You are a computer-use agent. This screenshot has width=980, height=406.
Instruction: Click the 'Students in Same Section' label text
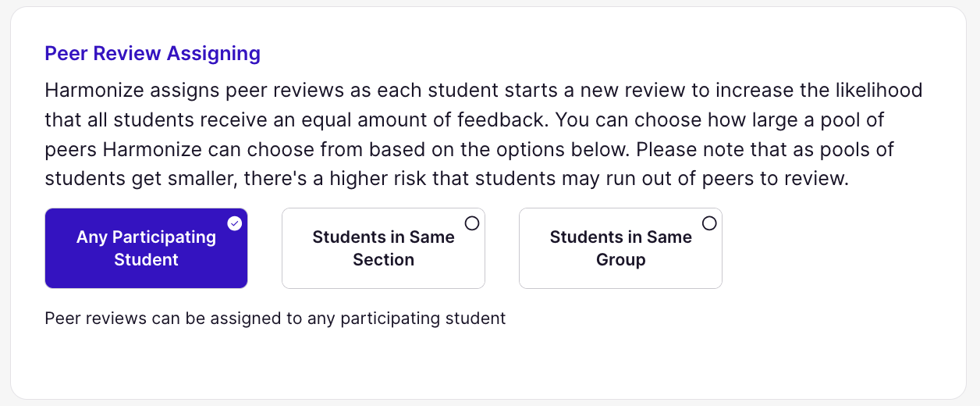[x=383, y=248]
